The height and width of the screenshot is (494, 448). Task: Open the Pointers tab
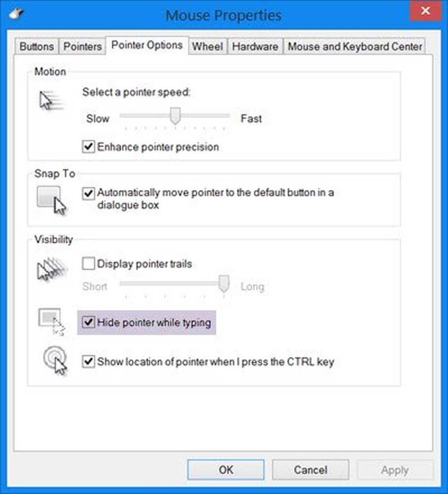pyautogui.click(x=82, y=47)
